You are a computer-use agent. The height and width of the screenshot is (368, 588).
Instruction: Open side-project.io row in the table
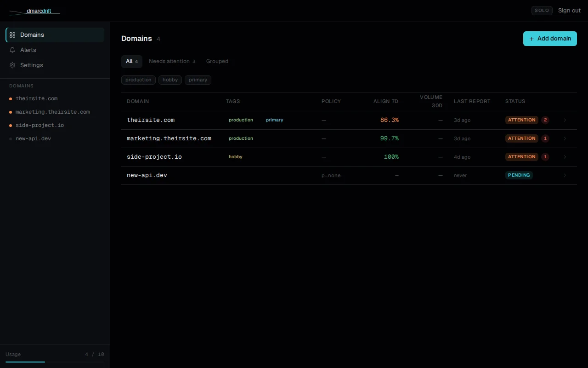click(349, 157)
